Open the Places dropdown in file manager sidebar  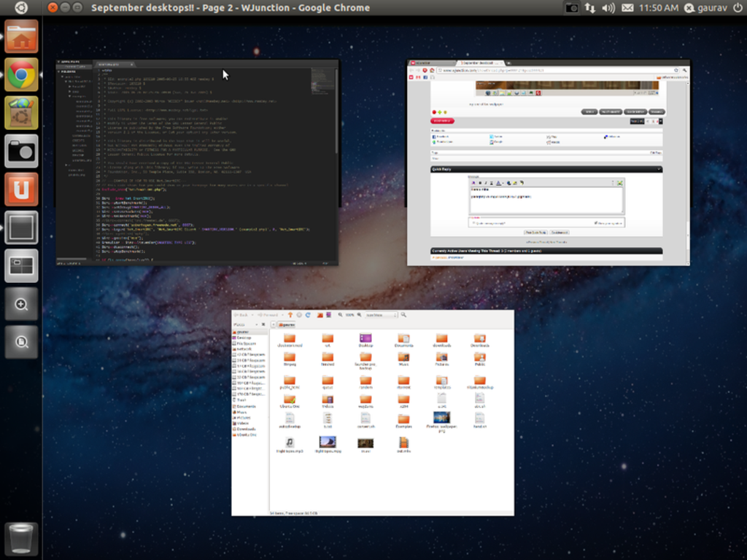(244, 324)
